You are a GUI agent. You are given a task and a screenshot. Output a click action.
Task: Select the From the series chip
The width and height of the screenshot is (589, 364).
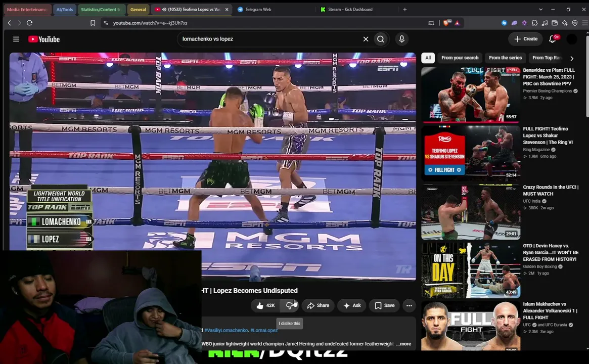coord(505,58)
